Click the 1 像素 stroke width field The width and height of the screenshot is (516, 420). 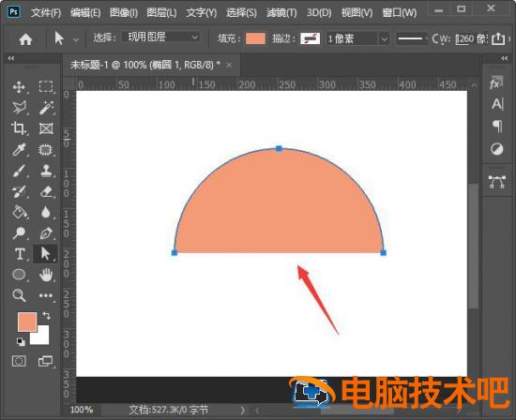click(352, 39)
